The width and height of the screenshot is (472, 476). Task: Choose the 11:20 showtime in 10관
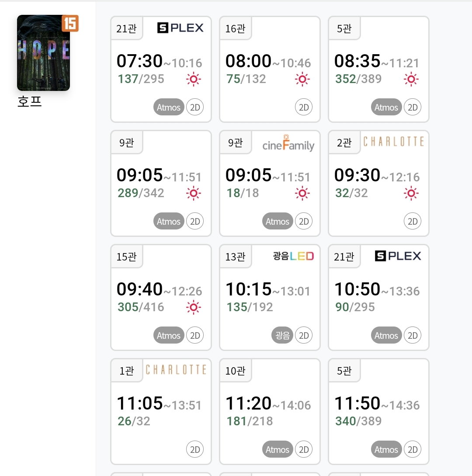tap(270, 412)
